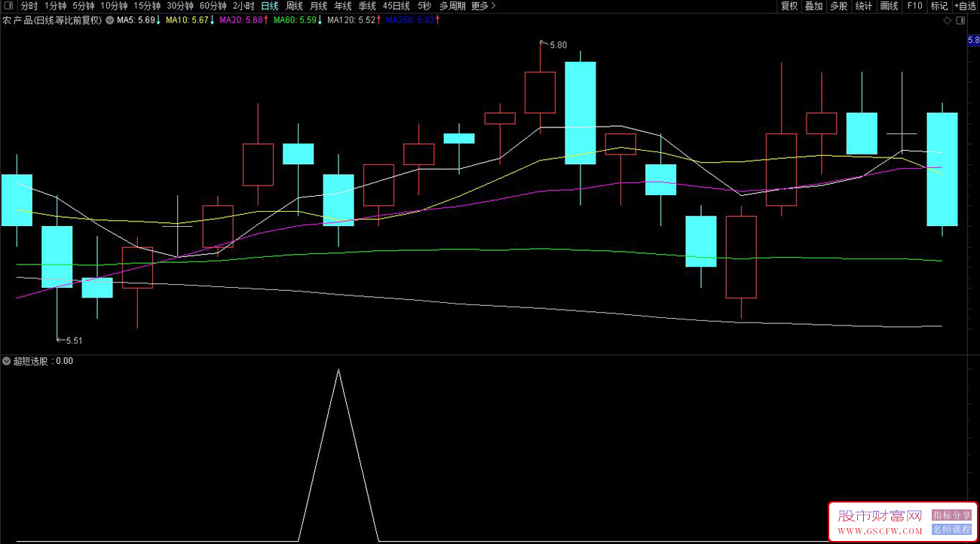Image resolution: width=980 pixels, height=544 pixels.
Task: Toggle the 多周期 multi-period view
Action: tap(452, 6)
